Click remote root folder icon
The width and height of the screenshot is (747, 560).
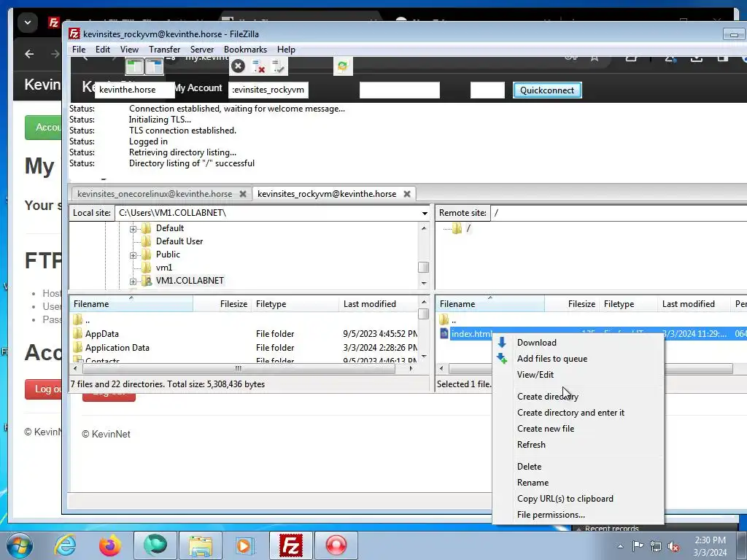457,228
